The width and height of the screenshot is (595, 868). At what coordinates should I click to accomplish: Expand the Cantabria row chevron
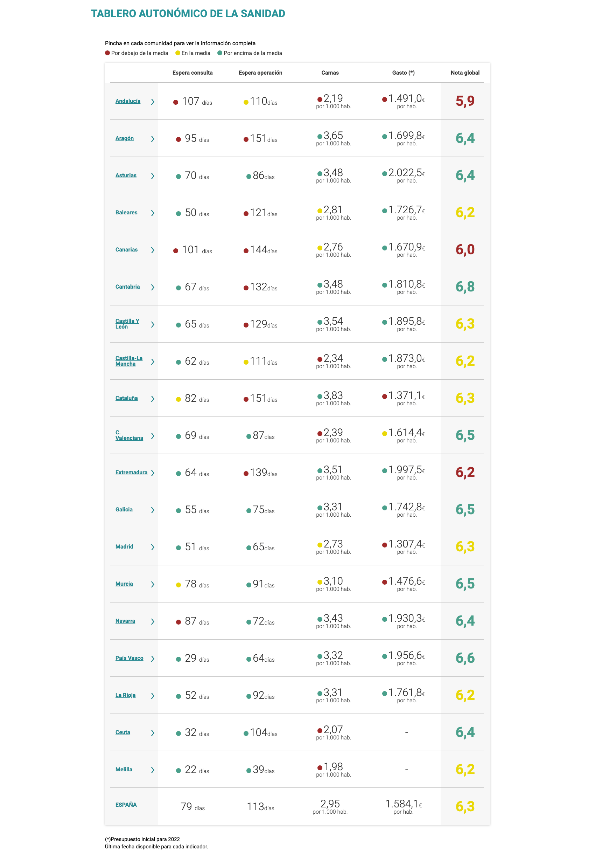153,287
